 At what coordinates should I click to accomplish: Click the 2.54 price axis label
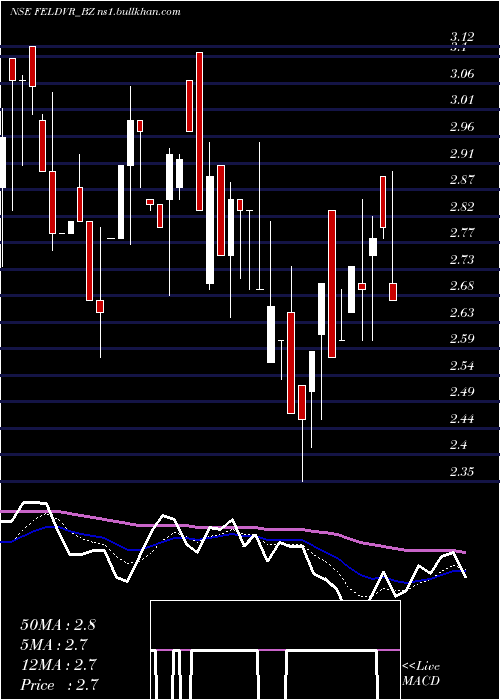[x=462, y=366]
